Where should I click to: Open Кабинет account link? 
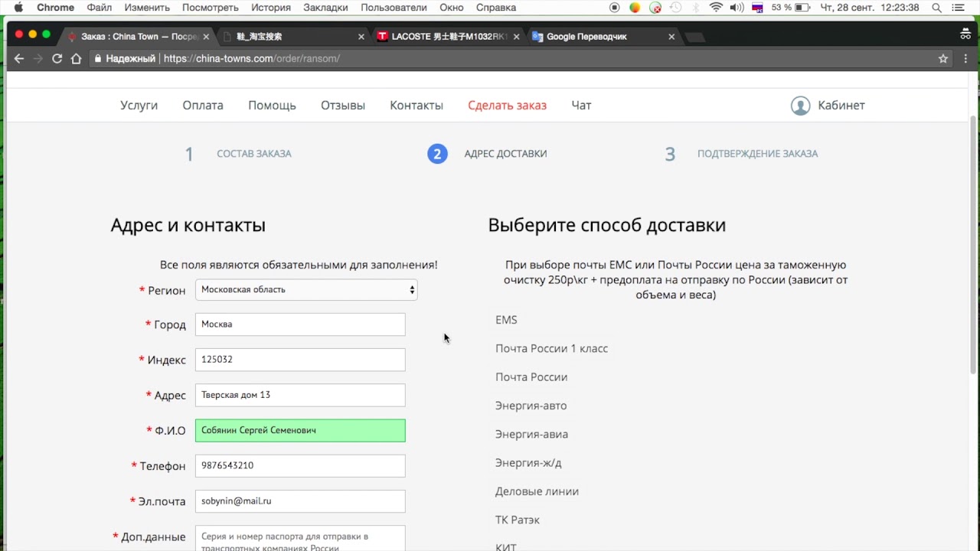click(x=841, y=106)
